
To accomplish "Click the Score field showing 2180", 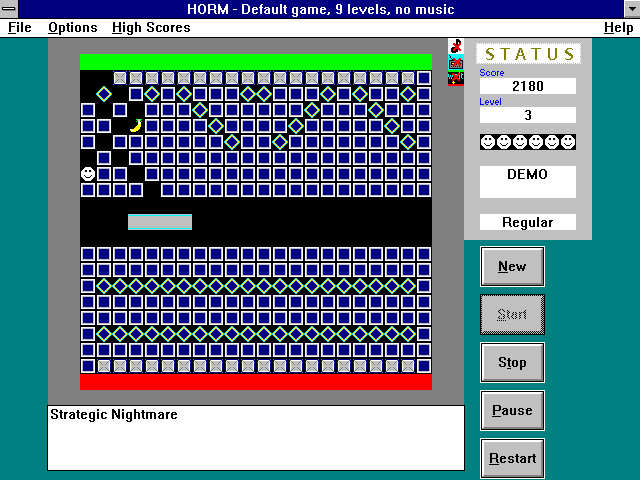I will point(528,86).
